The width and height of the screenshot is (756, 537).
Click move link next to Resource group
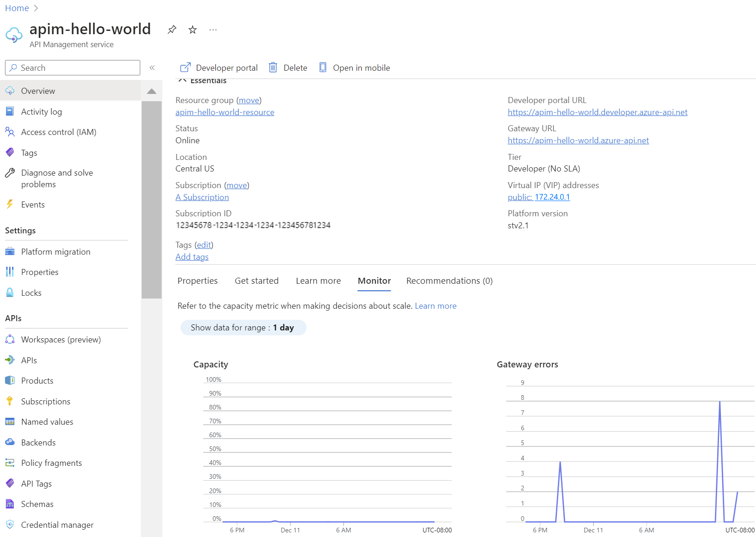(x=249, y=100)
